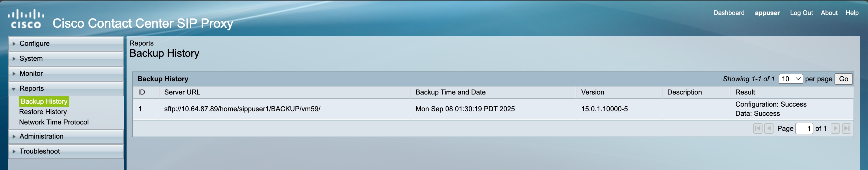Open the rows per page dropdown
Viewport: 868px width, 170px height.
click(791, 79)
